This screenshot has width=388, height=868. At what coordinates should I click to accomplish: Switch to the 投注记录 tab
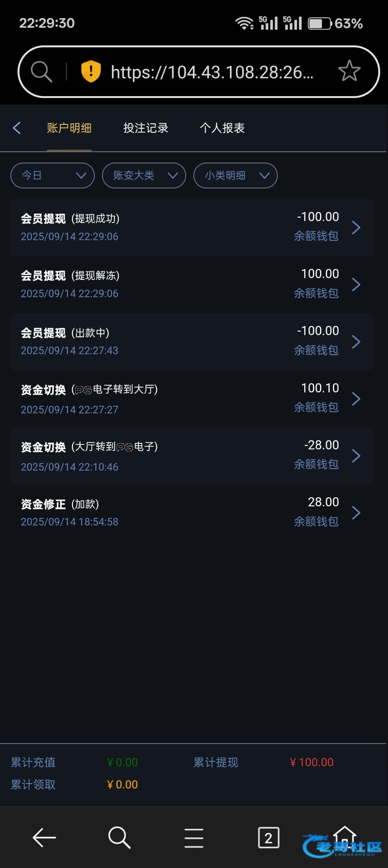pos(146,128)
